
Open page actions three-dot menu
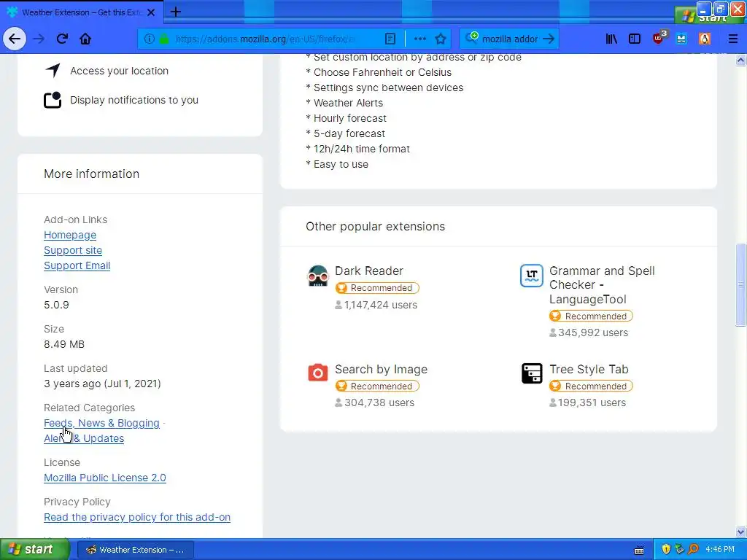419,39
